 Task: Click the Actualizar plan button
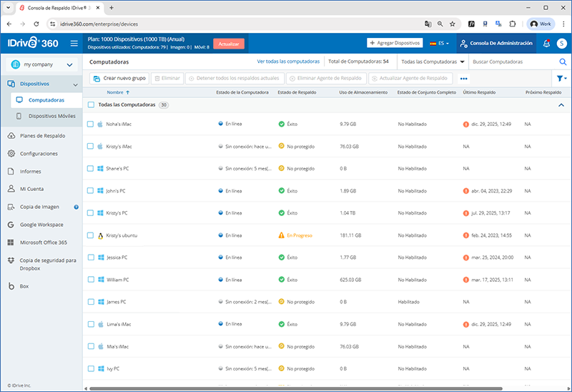229,44
